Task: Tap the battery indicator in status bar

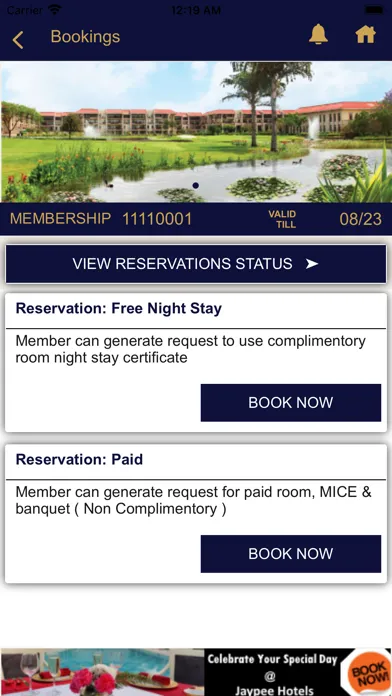Action: click(x=373, y=9)
